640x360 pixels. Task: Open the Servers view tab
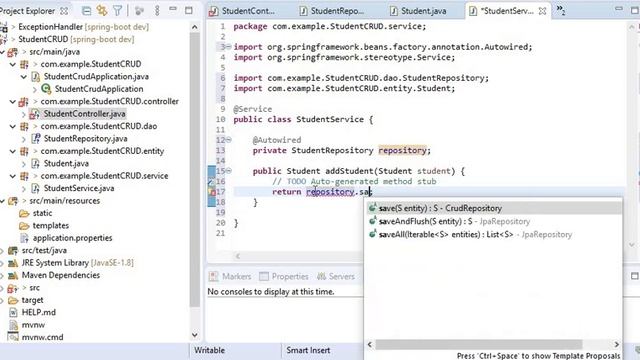pos(336,277)
